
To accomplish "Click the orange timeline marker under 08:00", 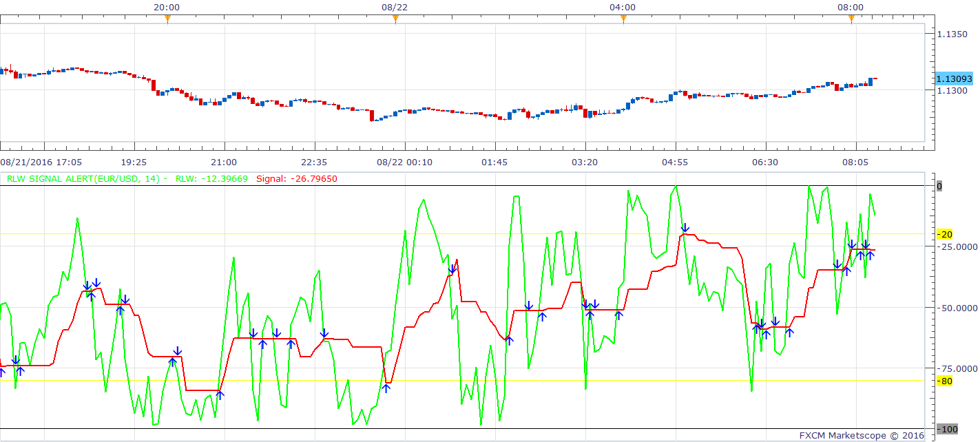I will tap(851, 19).
